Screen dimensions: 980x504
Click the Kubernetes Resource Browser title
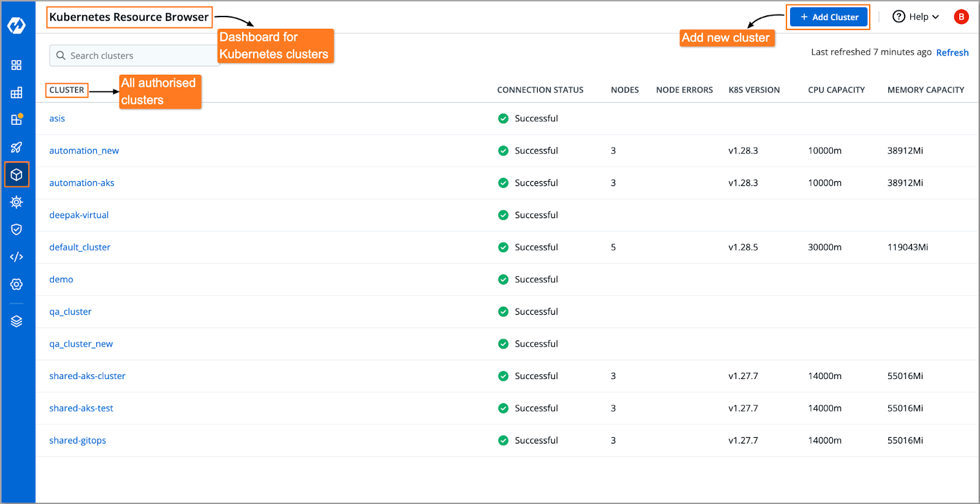[x=129, y=17]
